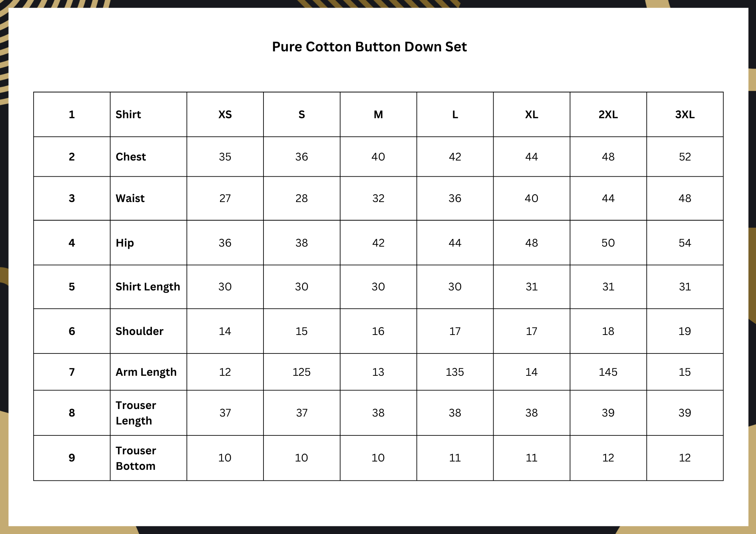
Task: Click the Waist value 27 for XS
Action: click(225, 198)
